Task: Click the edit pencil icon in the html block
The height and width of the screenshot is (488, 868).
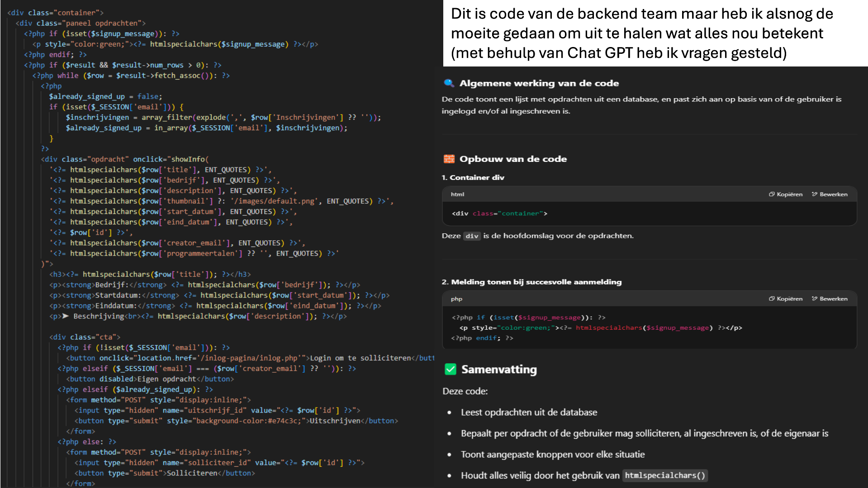Action: 815,194
